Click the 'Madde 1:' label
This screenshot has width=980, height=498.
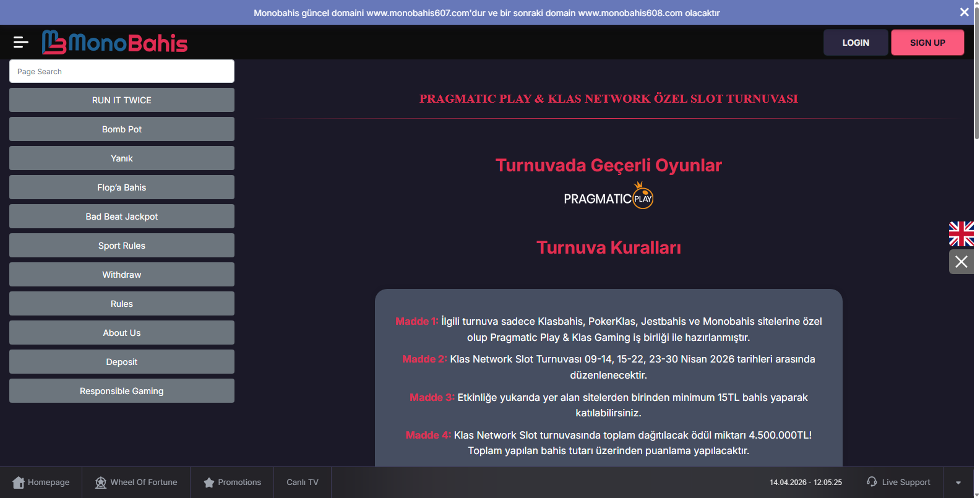(x=417, y=321)
